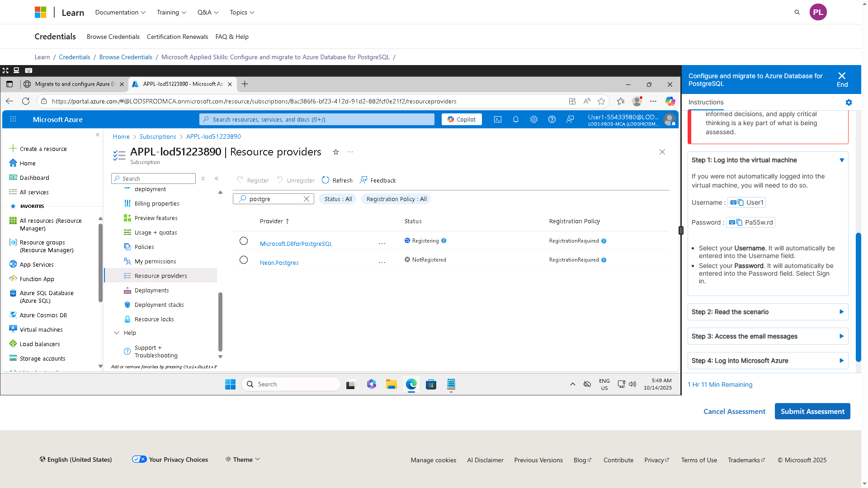Open the Microsoft.DBforPostgreSQL provider link

[296, 244]
